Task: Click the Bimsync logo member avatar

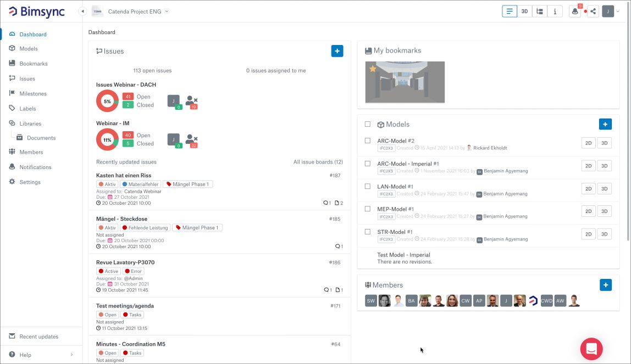Action: [533, 300]
